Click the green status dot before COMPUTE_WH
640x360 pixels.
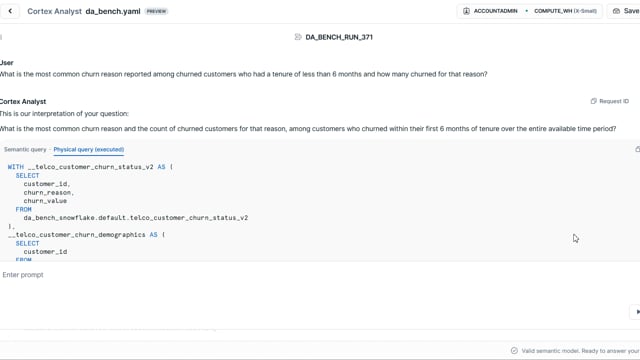(x=527, y=11)
